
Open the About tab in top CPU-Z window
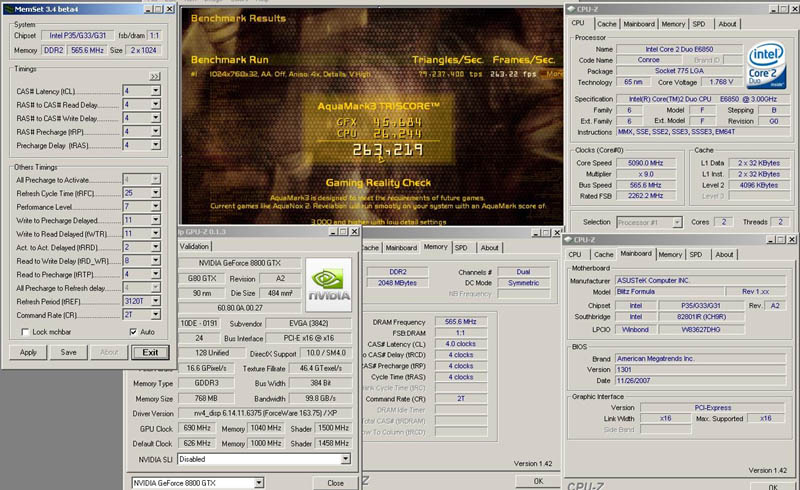727,24
